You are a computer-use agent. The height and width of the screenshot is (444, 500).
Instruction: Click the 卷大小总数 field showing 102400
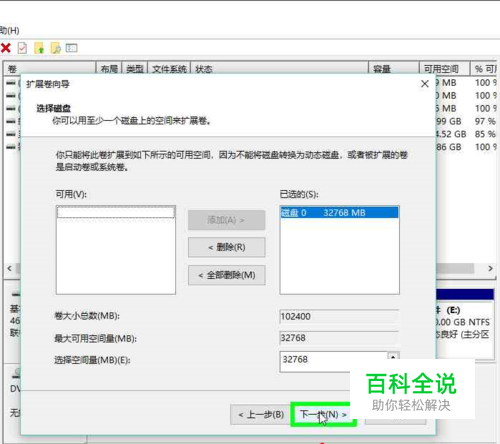click(339, 316)
